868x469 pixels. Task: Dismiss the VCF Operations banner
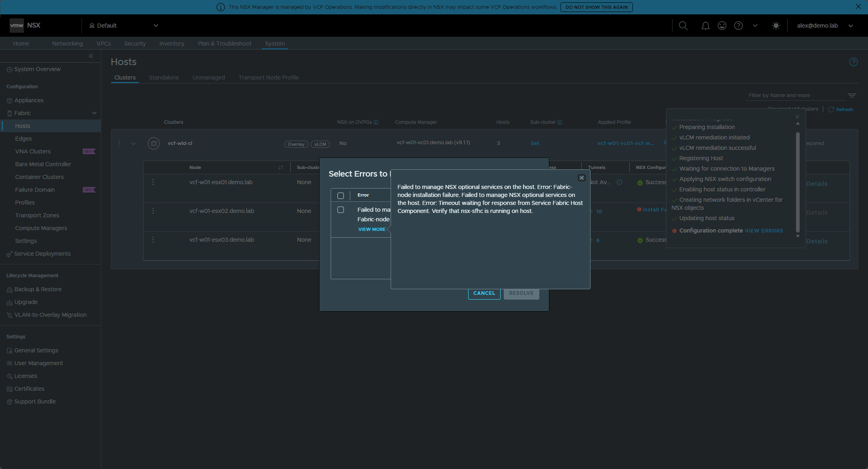point(858,7)
